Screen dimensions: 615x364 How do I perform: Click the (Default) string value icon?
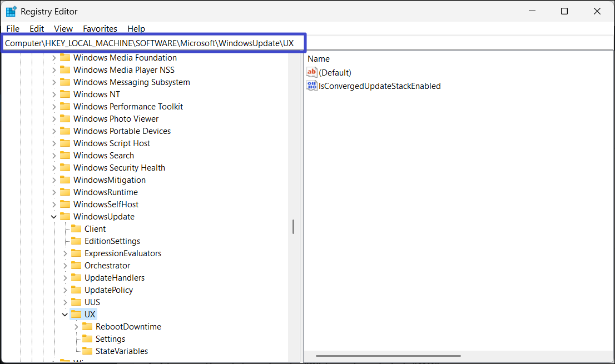tap(312, 72)
